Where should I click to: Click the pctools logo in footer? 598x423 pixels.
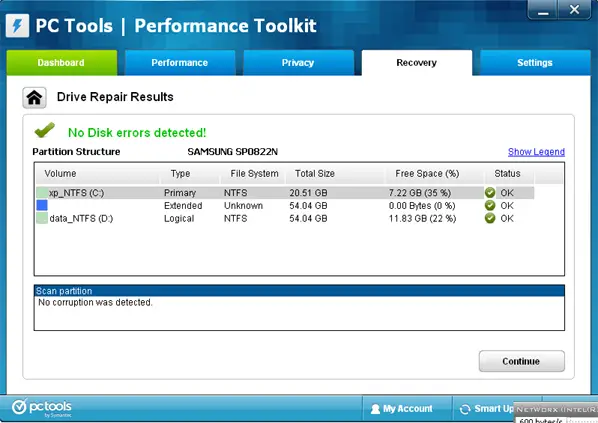[x=42, y=408]
